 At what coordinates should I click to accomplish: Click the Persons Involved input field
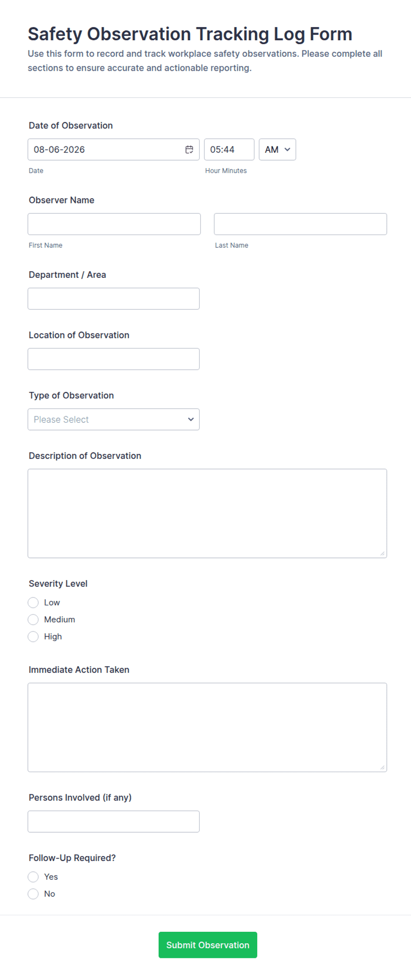[x=114, y=822]
